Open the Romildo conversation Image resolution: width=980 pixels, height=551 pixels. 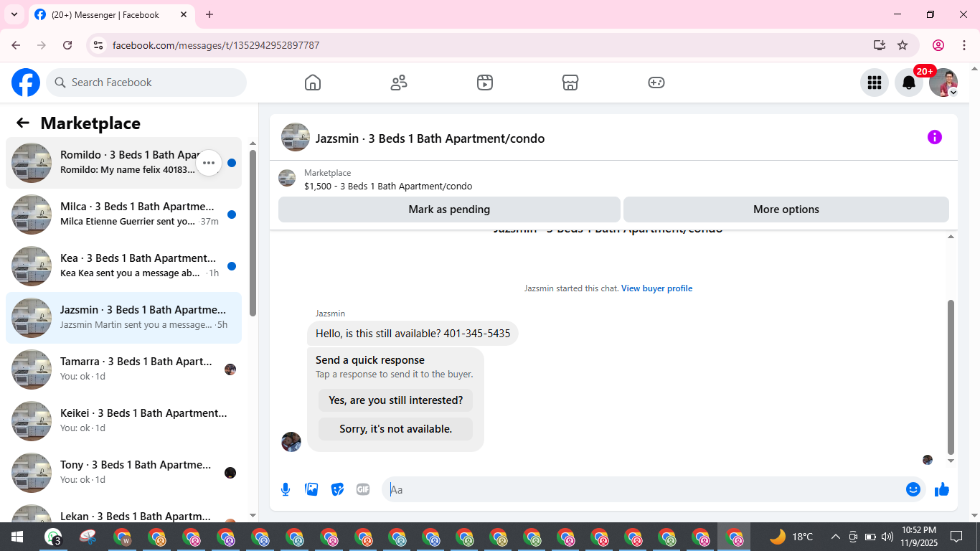pyautogui.click(x=123, y=163)
